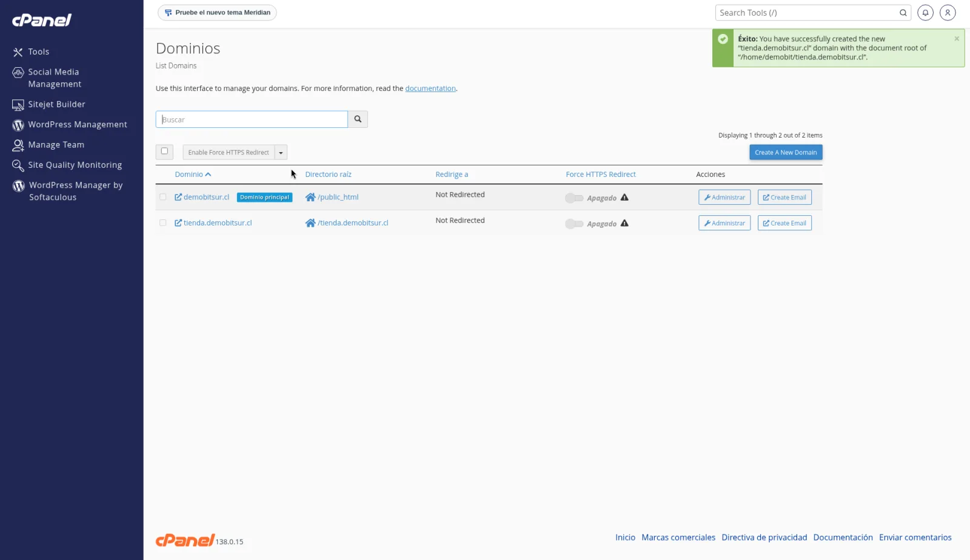Toggle Force HTTPS Redirect for tienda.demobitsur.cl
Image resolution: width=970 pixels, height=560 pixels.
pos(574,224)
